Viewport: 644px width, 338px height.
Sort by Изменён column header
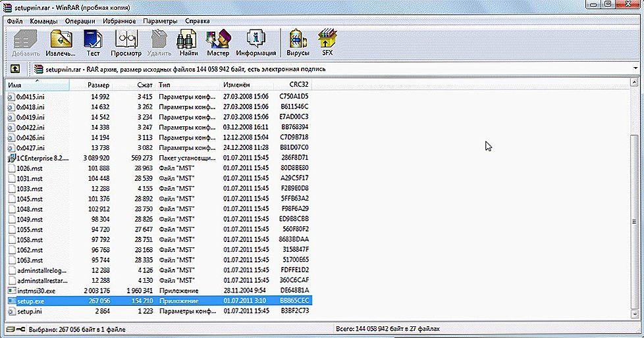coord(247,85)
